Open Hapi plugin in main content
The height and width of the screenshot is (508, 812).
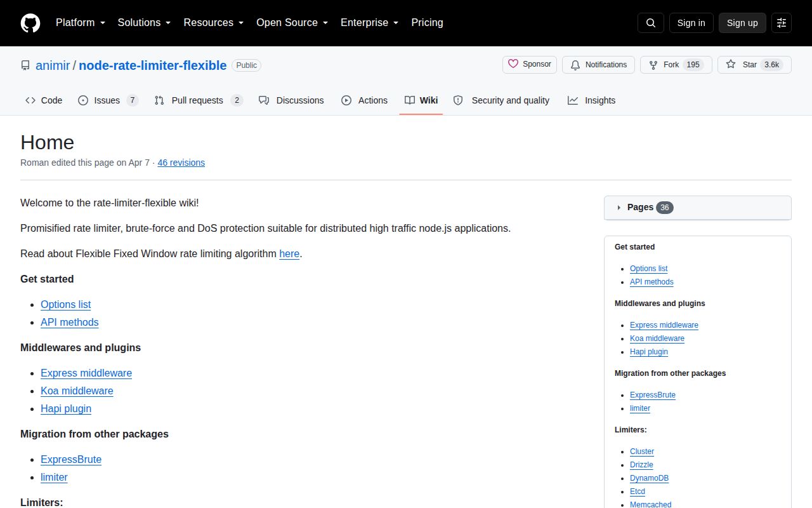66,408
